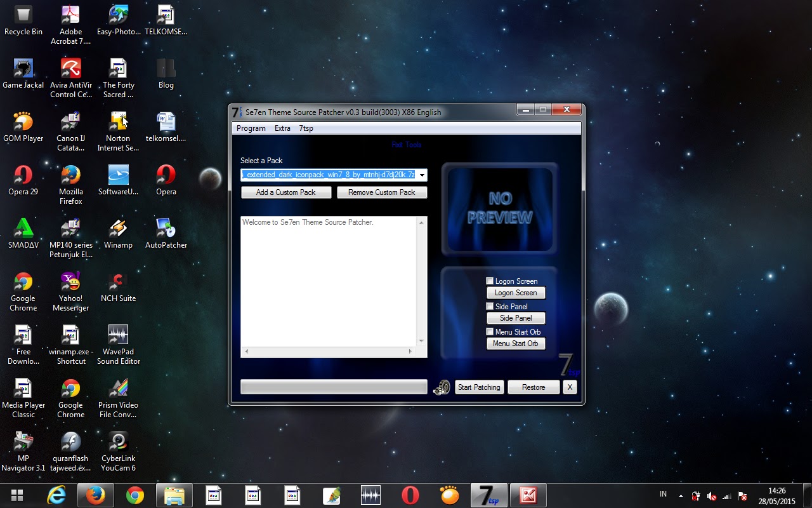812x508 pixels.
Task: Open quranflash tajweed.exe shortcut
Action: [70, 451]
